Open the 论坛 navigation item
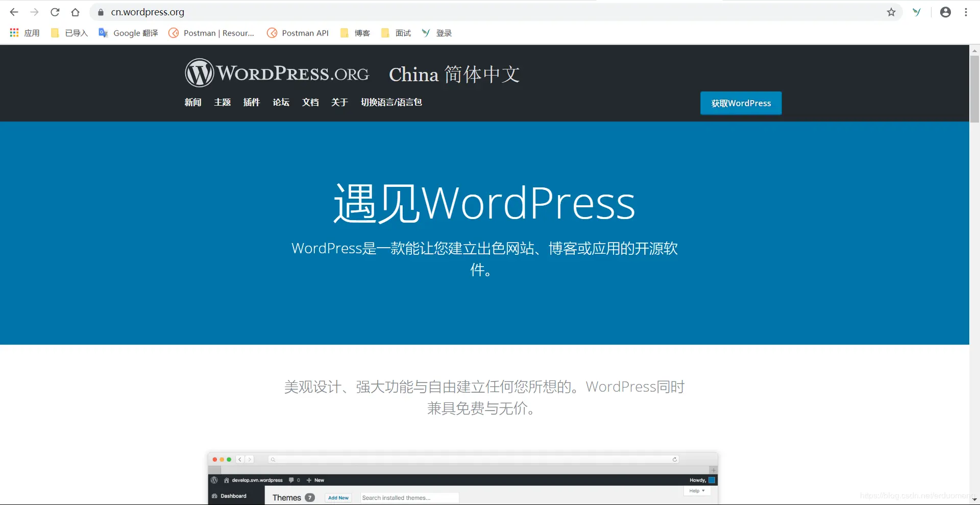This screenshot has width=980, height=505. click(x=281, y=102)
